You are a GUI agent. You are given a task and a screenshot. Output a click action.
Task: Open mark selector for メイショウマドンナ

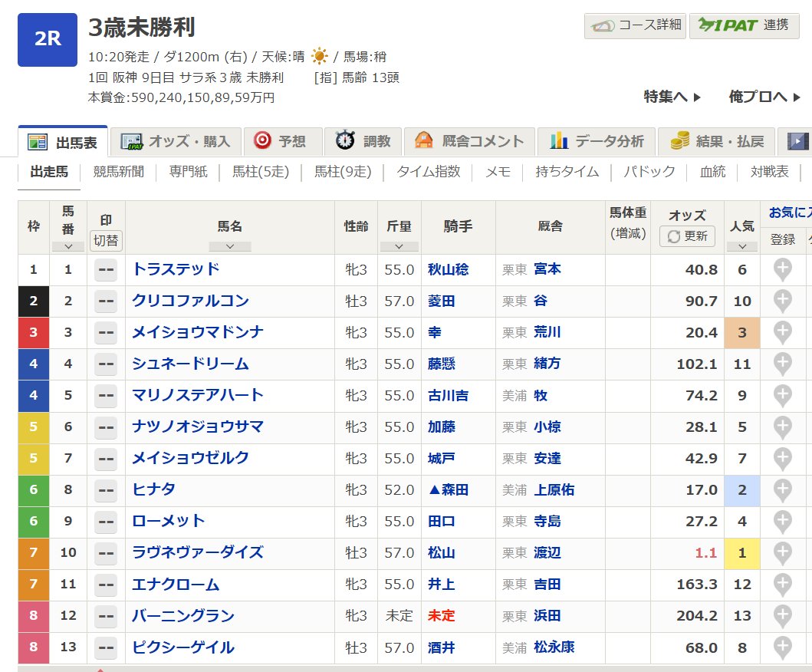(106, 333)
